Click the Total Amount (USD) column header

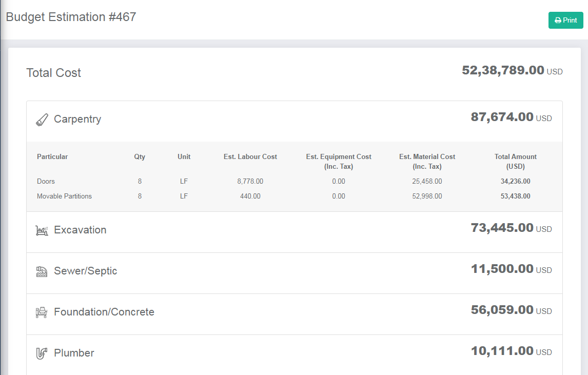(515, 162)
